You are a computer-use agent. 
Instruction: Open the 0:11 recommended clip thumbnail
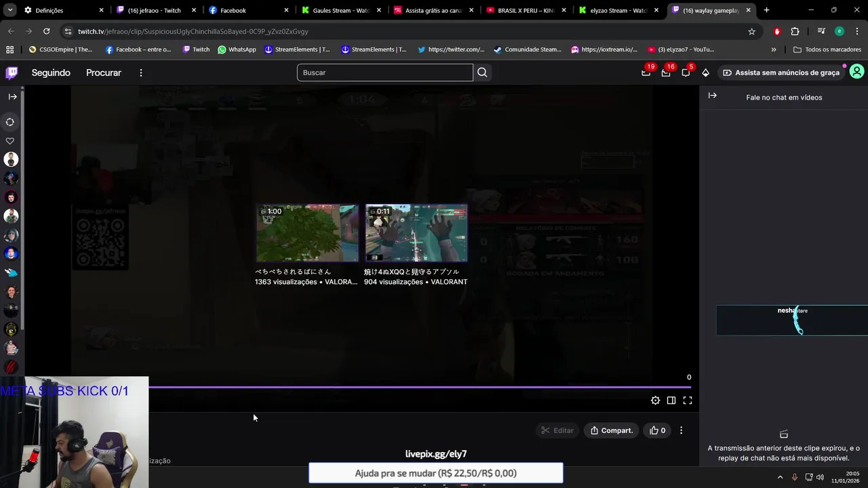tap(416, 232)
